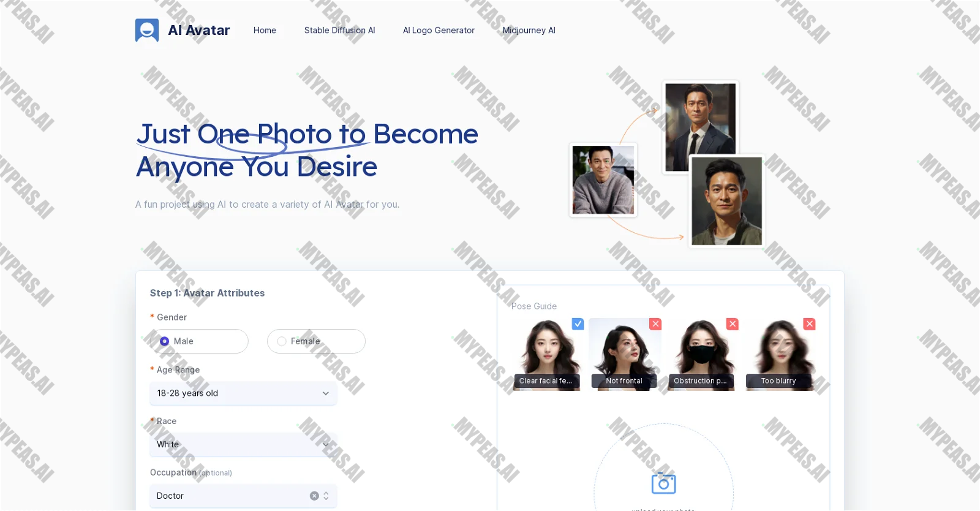This screenshot has height=511, width=980.
Task: Click the camera upload photo icon
Action: (663, 483)
